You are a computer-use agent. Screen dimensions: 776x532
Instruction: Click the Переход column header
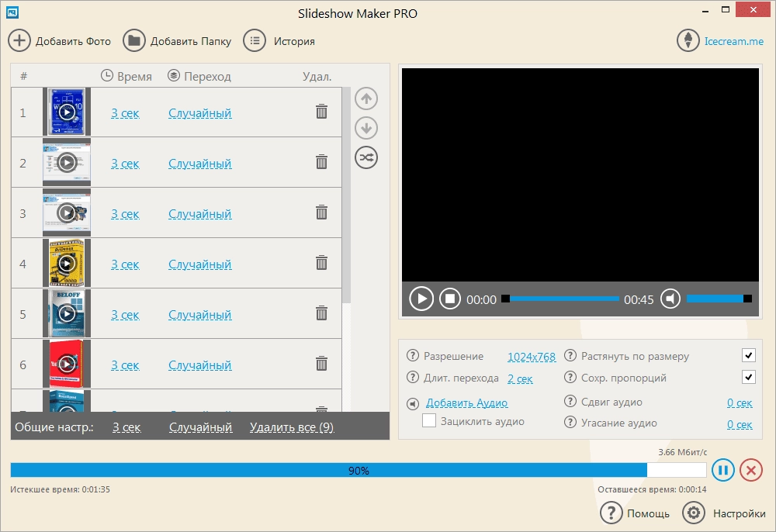199,76
